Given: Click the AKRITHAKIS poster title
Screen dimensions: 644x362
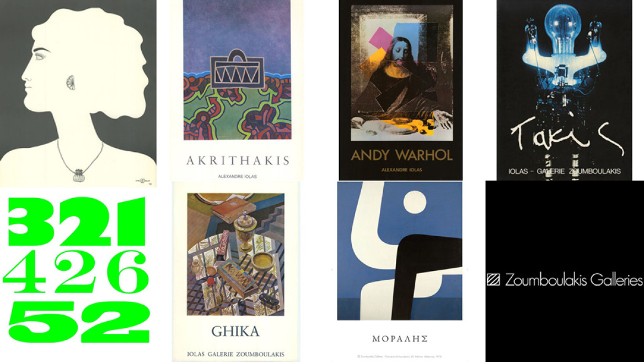Looking at the screenshot, I should tap(238, 160).
